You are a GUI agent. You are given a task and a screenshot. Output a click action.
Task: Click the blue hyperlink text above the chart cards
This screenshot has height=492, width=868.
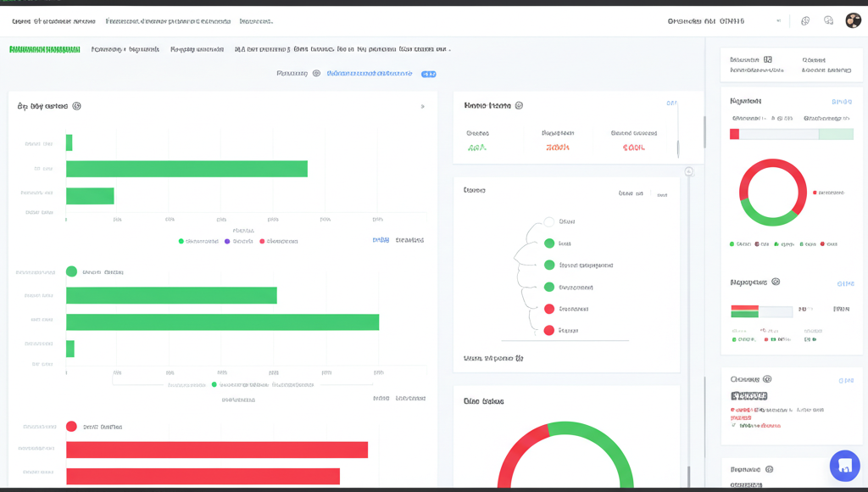[x=369, y=74]
